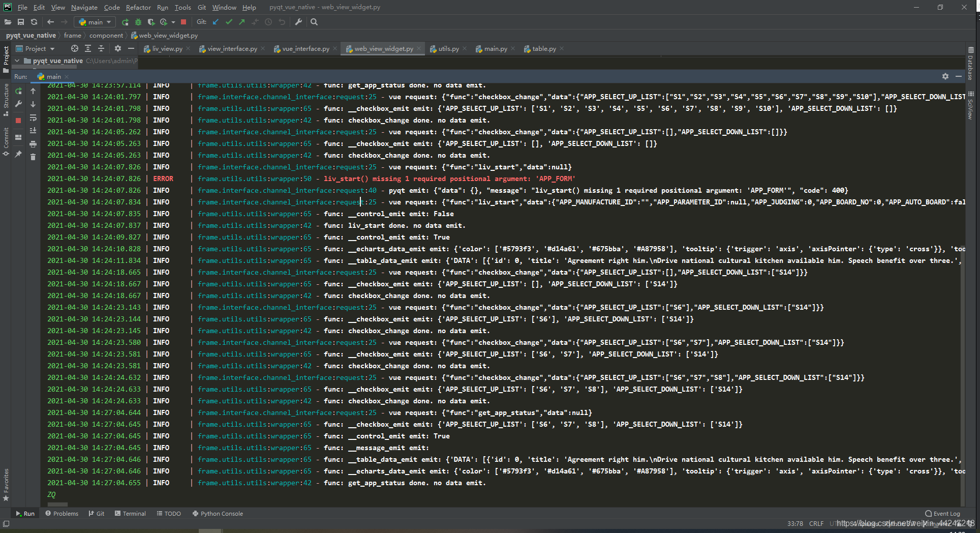Switch to the utils.py editor tab
980x533 pixels.
point(448,49)
